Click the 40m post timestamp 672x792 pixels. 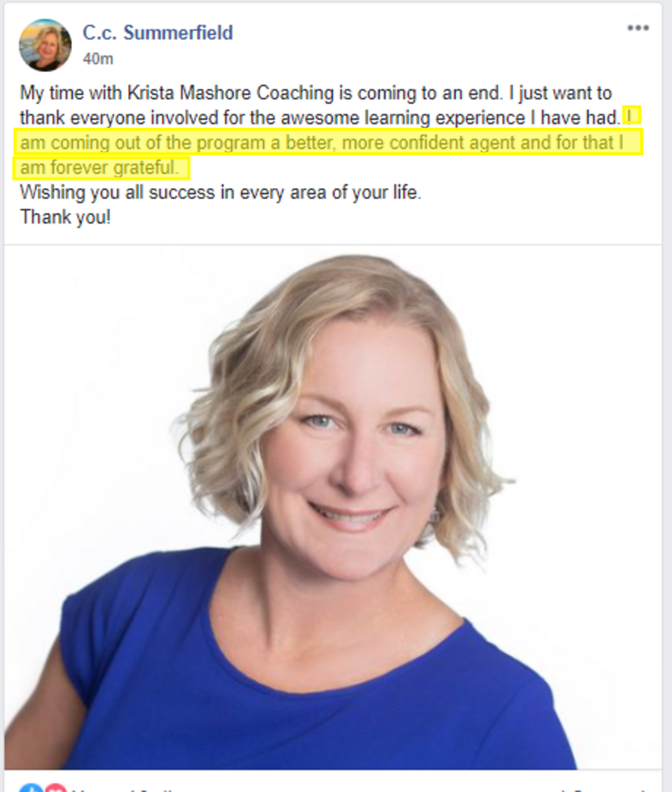click(x=98, y=59)
